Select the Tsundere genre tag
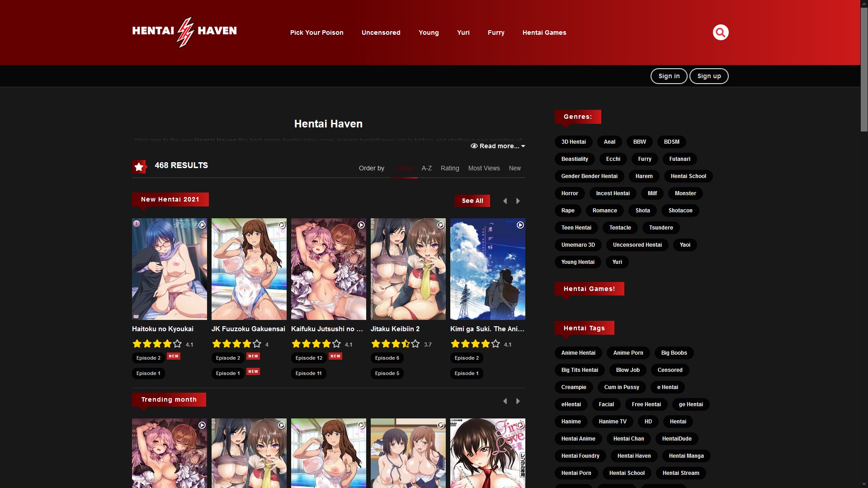 pyautogui.click(x=661, y=228)
